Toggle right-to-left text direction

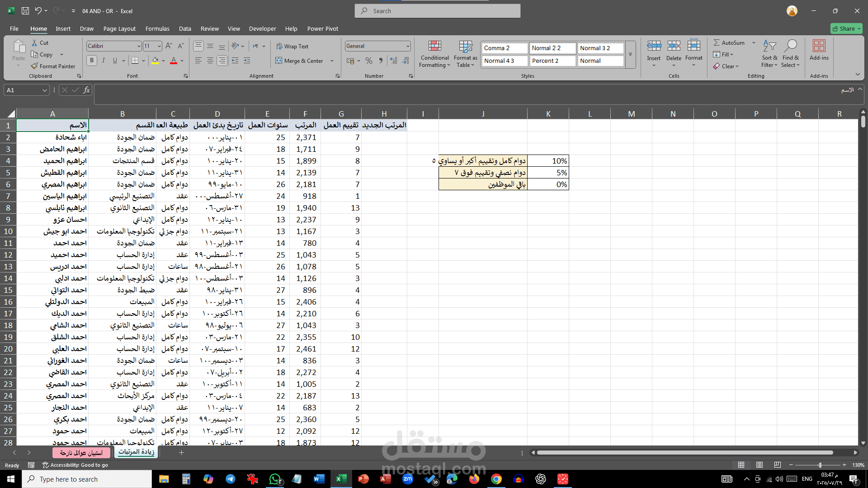coord(255,46)
